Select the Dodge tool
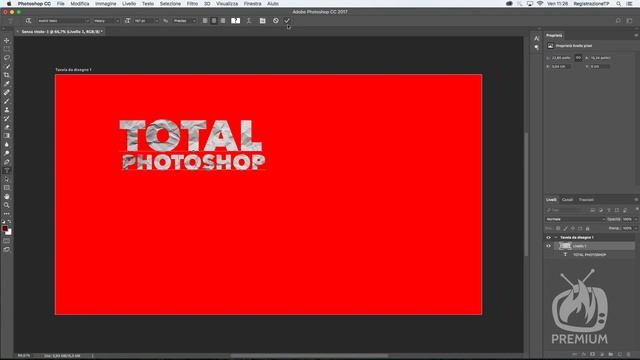The image size is (640, 360). pyautogui.click(x=7, y=153)
